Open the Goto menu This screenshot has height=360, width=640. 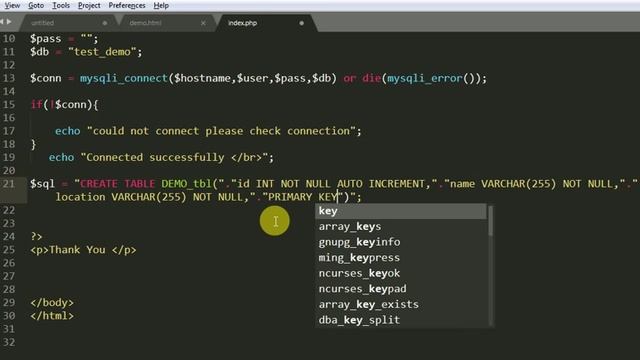[x=36, y=5]
